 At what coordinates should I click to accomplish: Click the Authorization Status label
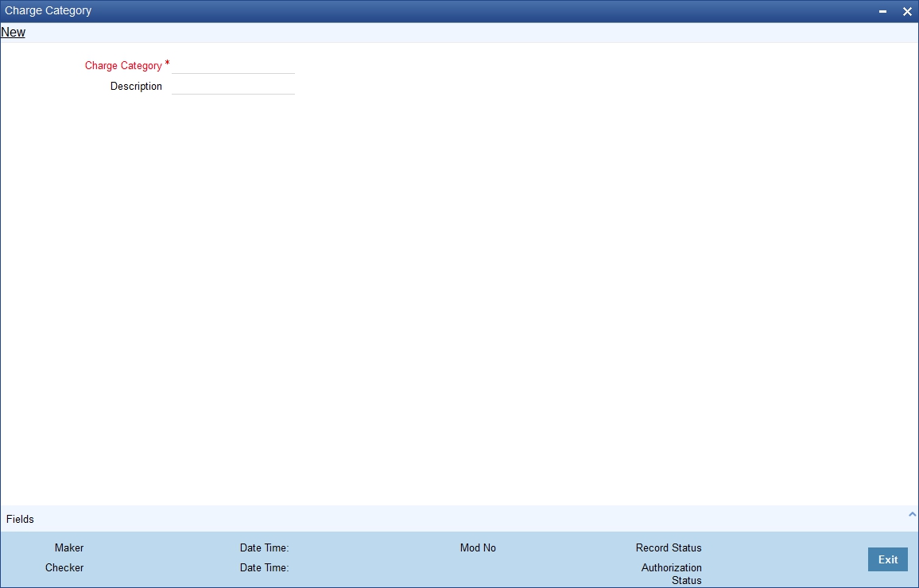click(x=672, y=574)
